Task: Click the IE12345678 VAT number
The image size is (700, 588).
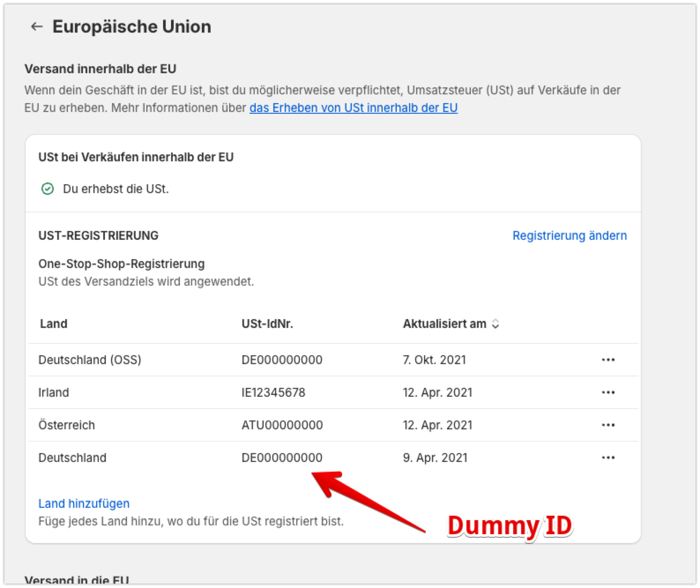Action: point(273,393)
